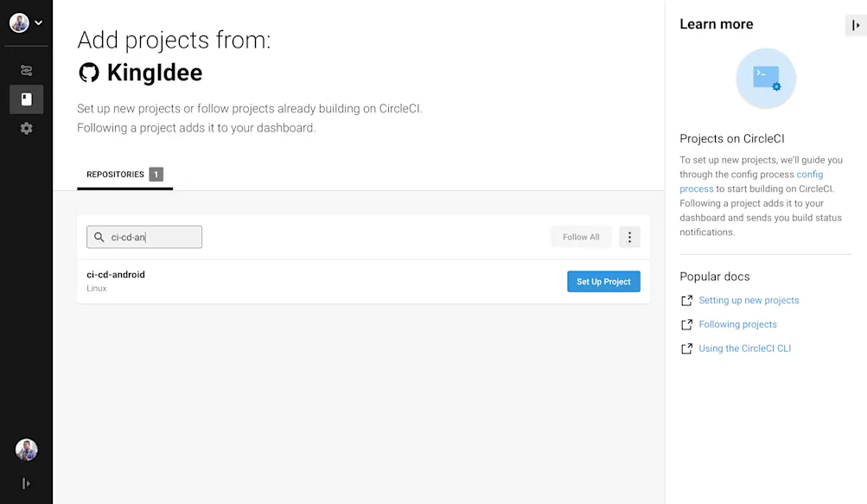Select the Projects icon in sidebar
The image size is (867, 504).
[x=26, y=99]
